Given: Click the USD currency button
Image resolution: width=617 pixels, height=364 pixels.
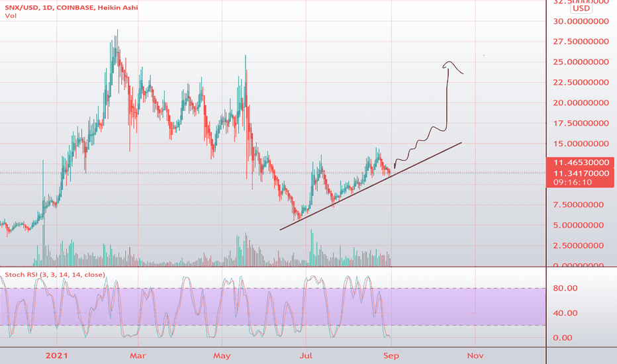Looking at the screenshot, I should 581,8.
